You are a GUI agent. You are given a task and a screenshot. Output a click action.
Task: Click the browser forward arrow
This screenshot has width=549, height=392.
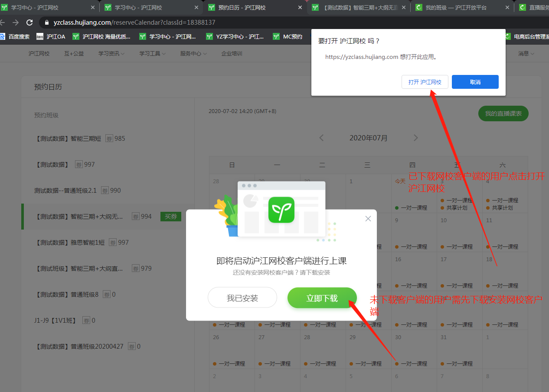(16, 23)
